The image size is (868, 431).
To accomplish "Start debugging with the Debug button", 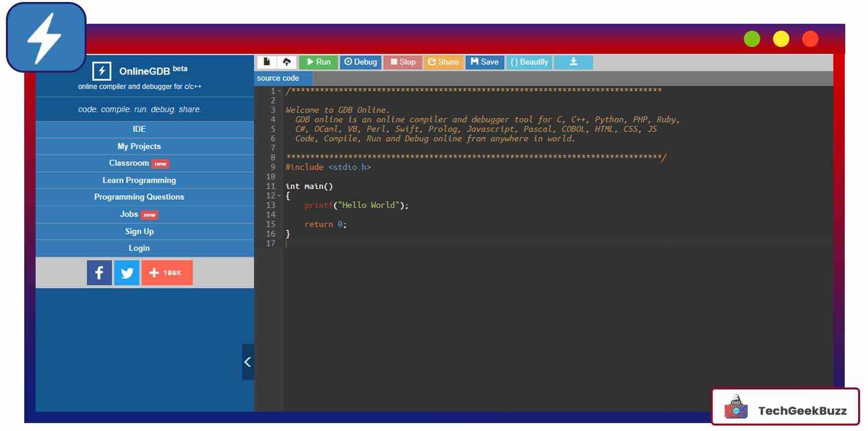I will [361, 62].
